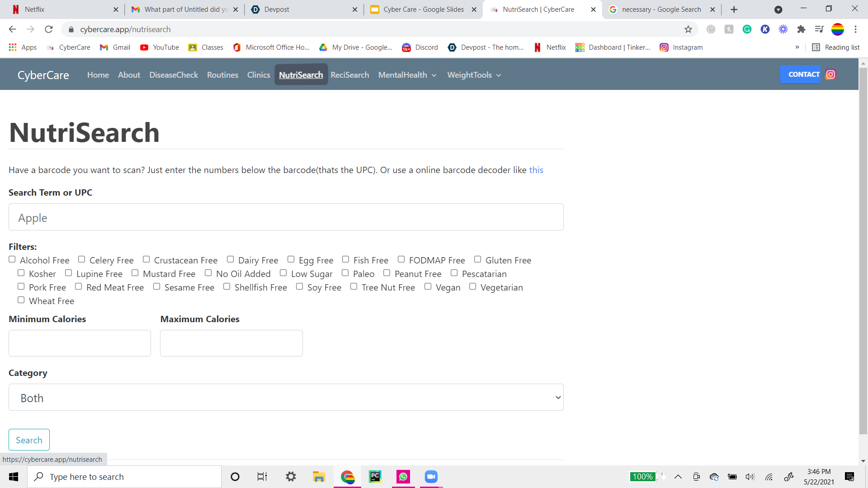The image size is (868, 488).
Task: Click the Minimum Calories input field
Action: (x=80, y=343)
